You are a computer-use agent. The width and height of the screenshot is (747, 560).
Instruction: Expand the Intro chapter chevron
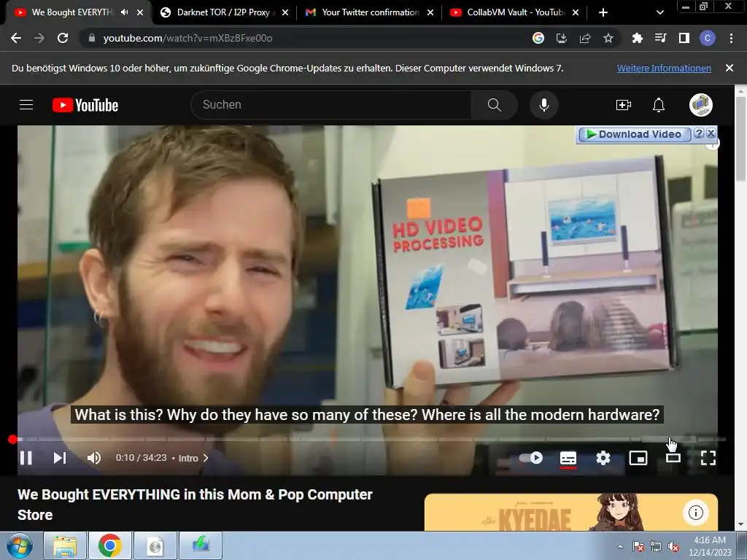tap(206, 458)
